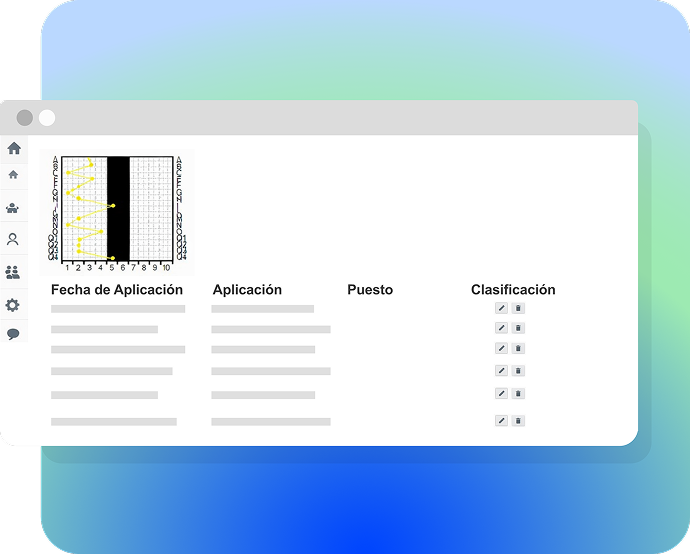Click the Aplicación column header
This screenshot has height=554, width=690.
pyautogui.click(x=247, y=290)
